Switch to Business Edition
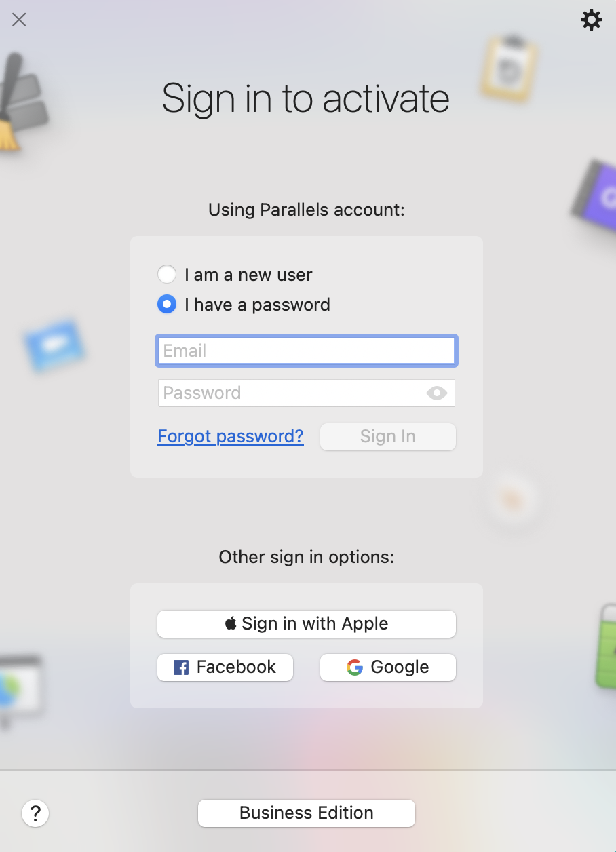Screen dimensions: 616x852 point(307,813)
